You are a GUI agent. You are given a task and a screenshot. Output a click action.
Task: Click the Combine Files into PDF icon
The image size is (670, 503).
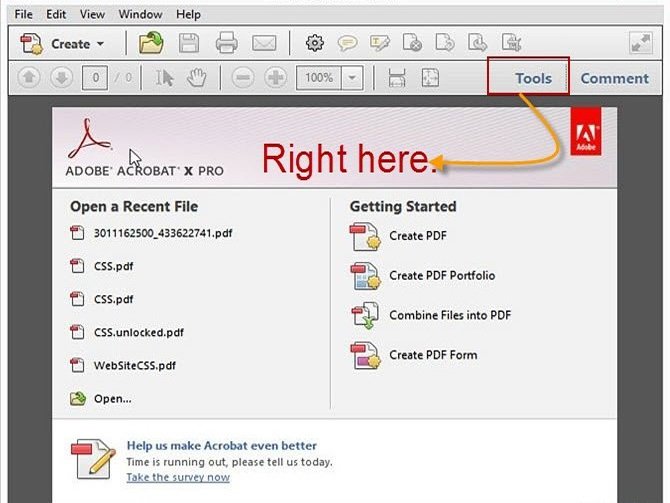click(x=365, y=315)
